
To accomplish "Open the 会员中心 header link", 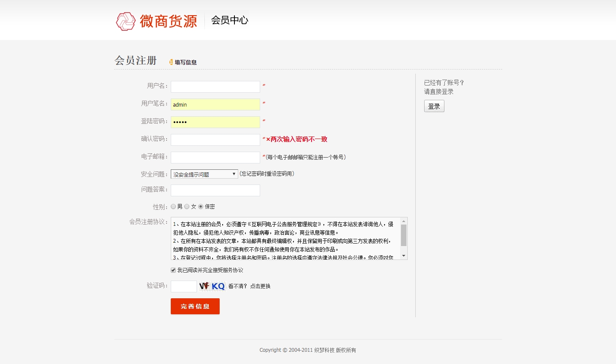I will point(229,20).
